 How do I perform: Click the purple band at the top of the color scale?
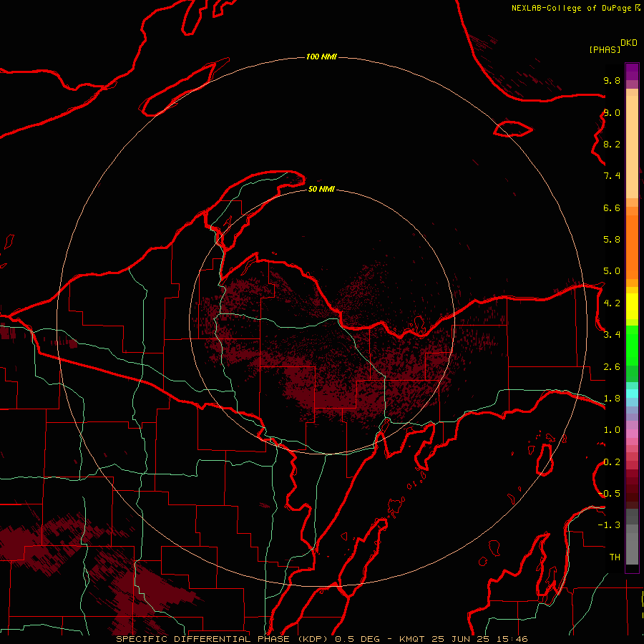coord(632,72)
